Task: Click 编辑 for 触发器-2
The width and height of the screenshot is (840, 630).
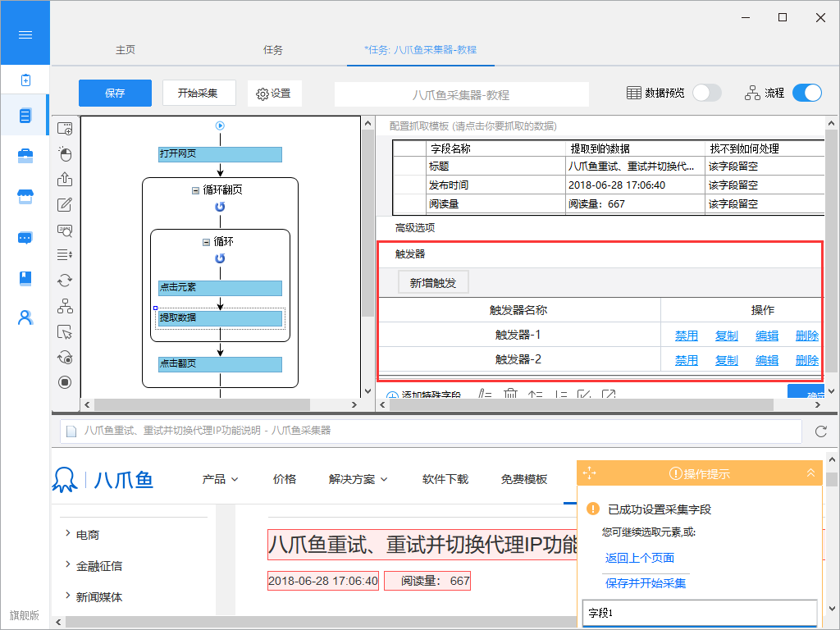Action: 767,361
